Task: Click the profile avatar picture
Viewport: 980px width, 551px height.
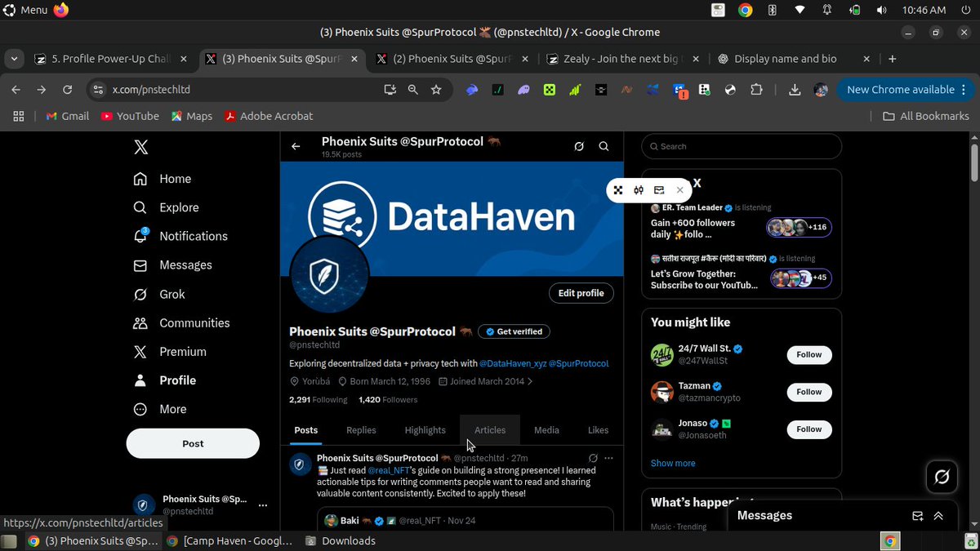Action: pos(330,275)
